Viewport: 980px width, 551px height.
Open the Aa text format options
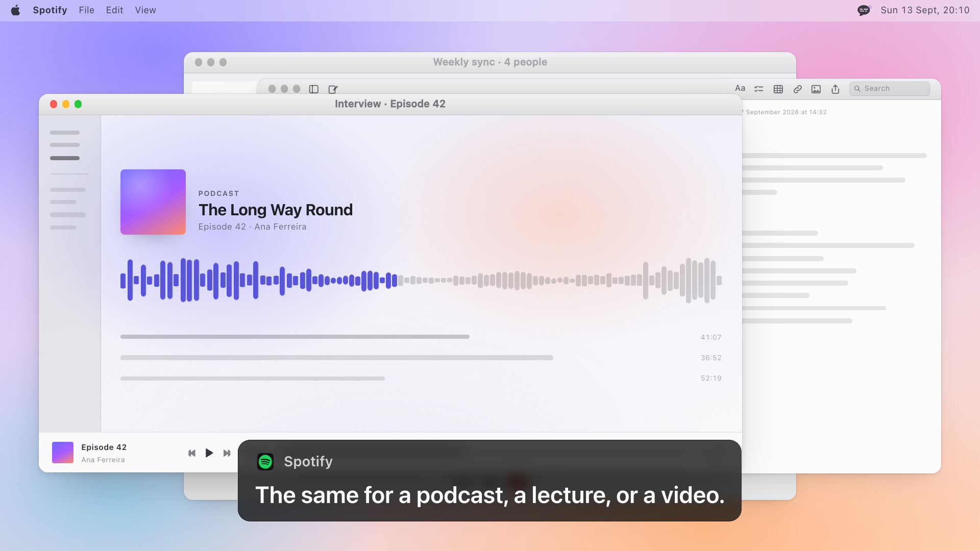pyautogui.click(x=740, y=88)
